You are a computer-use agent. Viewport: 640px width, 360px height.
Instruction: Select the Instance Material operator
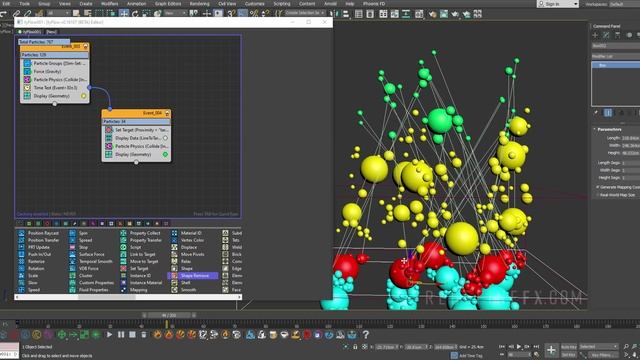click(x=142, y=283)
